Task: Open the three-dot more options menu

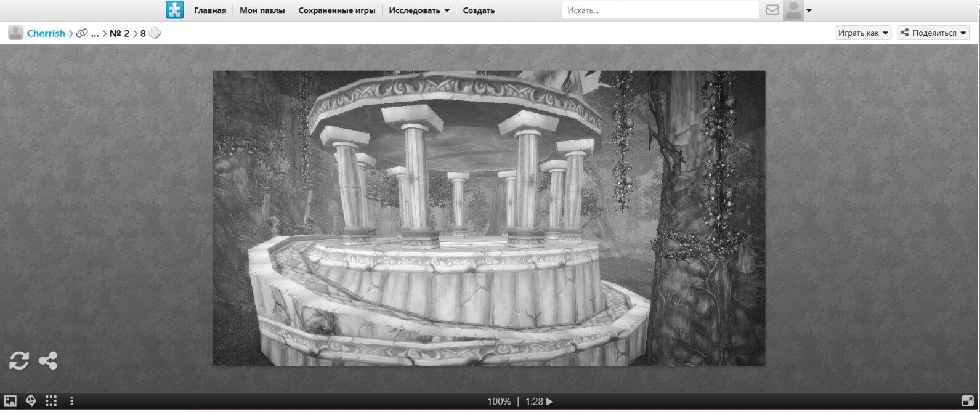Action: (72, 401)
